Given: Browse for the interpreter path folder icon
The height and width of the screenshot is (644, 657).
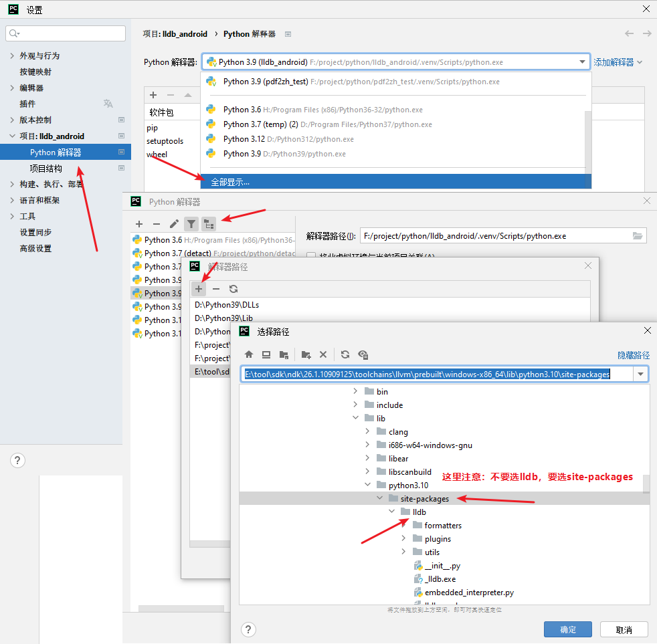Looking at the screenshot, I should [x=638, y=236].
